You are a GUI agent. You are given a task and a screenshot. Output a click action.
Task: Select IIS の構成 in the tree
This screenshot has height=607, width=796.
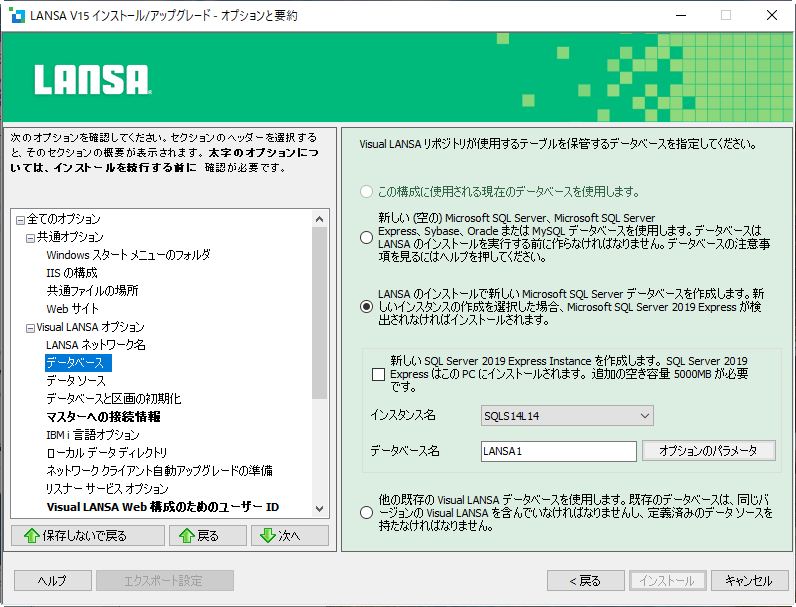coord(72,273)
